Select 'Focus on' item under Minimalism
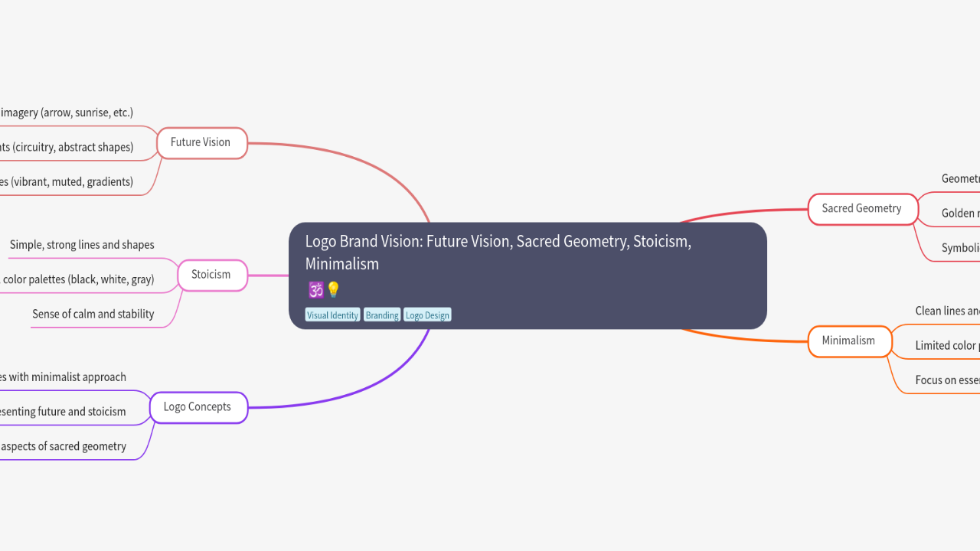This screenshot has width=980, height=551. 948,380
